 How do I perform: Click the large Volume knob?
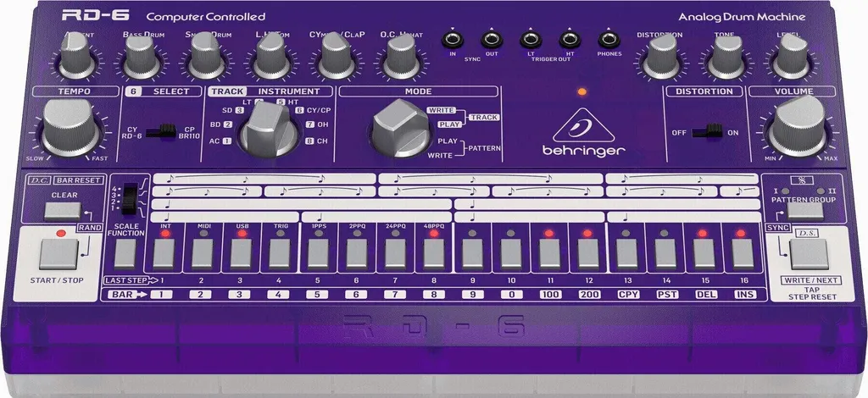798,126
